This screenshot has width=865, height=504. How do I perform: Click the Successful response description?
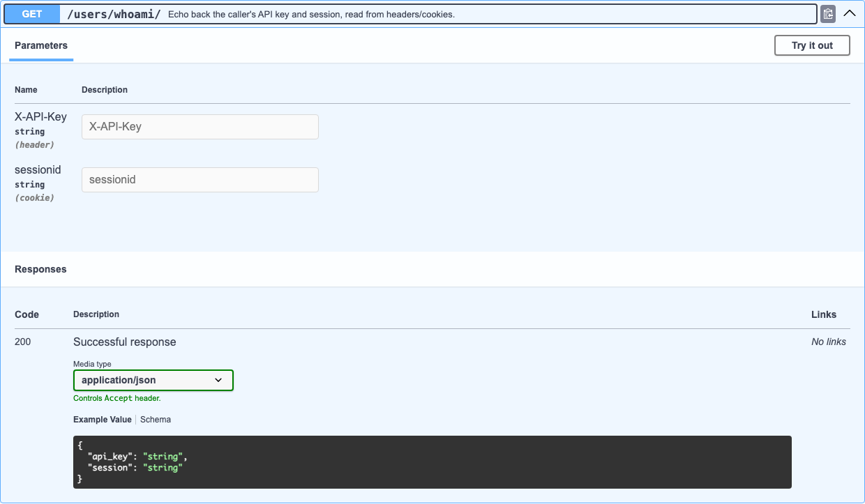click(125, 342)
